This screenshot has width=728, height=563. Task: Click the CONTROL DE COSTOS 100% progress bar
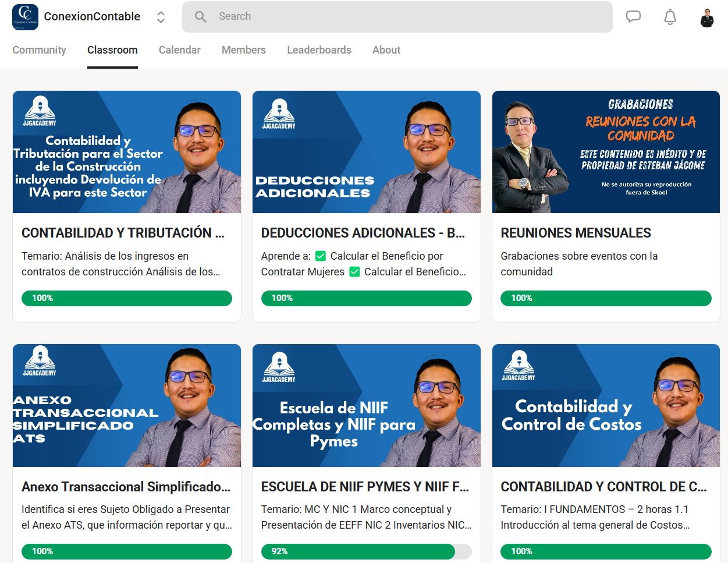tap(606, 551)
